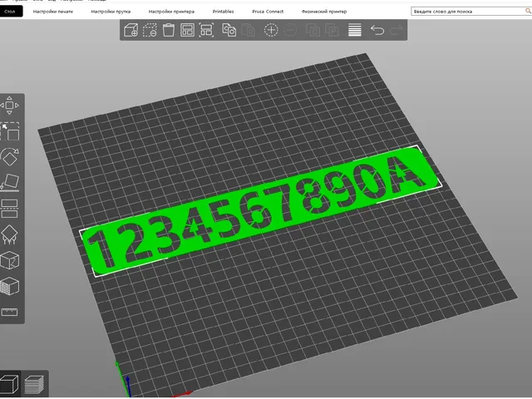Open Настройки принтера tab

tap(171, 11)
